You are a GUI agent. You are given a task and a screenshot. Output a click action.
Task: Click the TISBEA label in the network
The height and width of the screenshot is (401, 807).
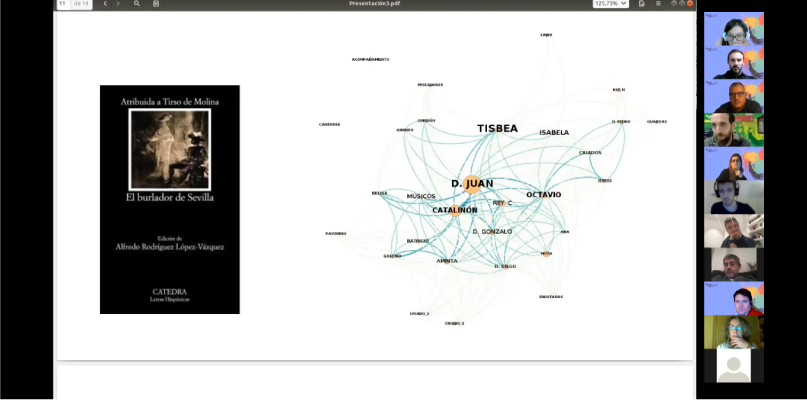pos(497,129)
